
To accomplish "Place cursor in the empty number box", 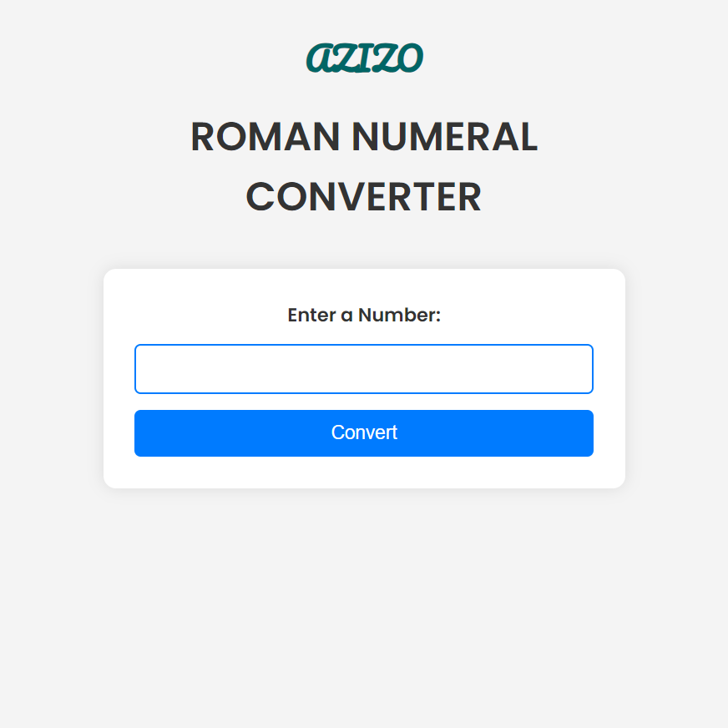I will point(364,369).
